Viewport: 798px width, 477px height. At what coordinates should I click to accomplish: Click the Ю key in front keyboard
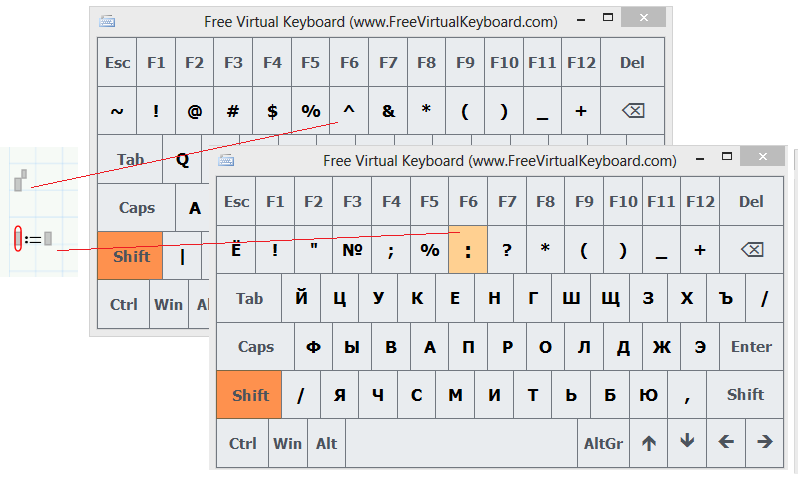point(648,395)
